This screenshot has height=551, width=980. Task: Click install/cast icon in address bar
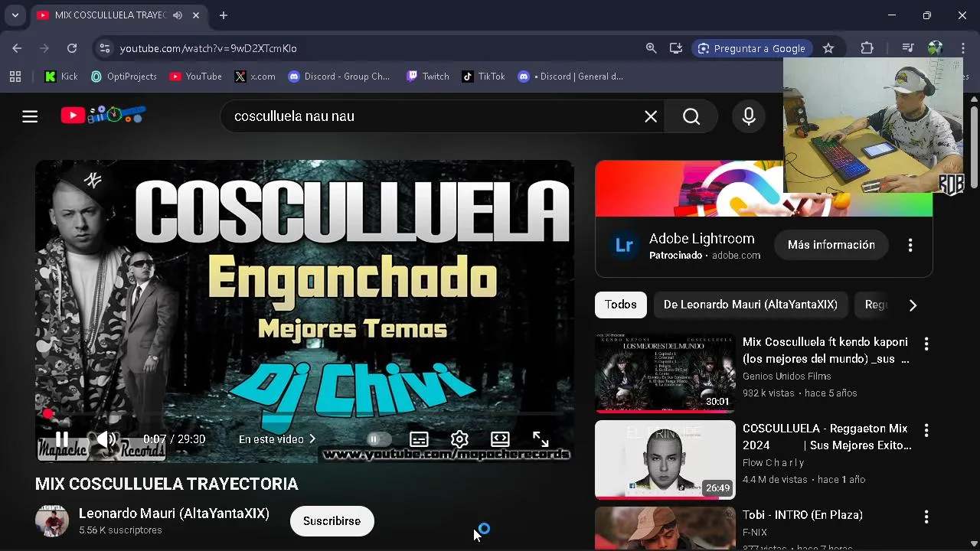pos(675,48)
